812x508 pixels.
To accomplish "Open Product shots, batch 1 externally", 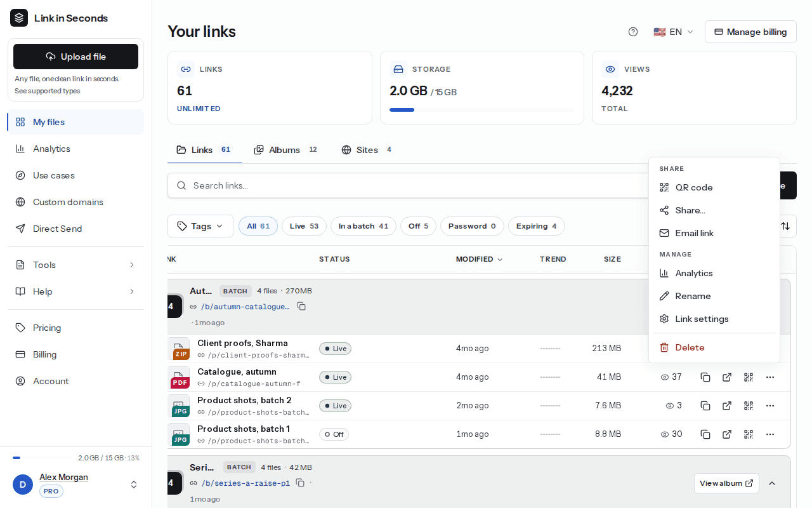I will pos(727,434).
